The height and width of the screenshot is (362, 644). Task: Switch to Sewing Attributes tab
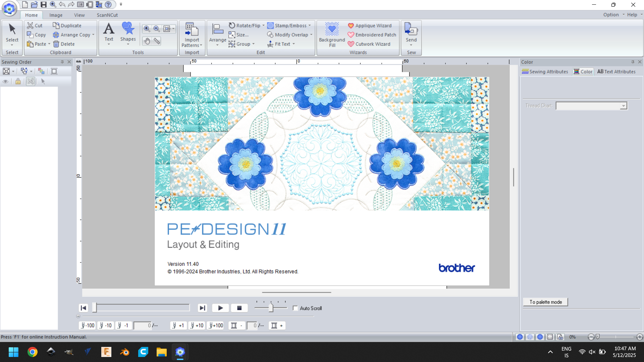click(545, 71)
